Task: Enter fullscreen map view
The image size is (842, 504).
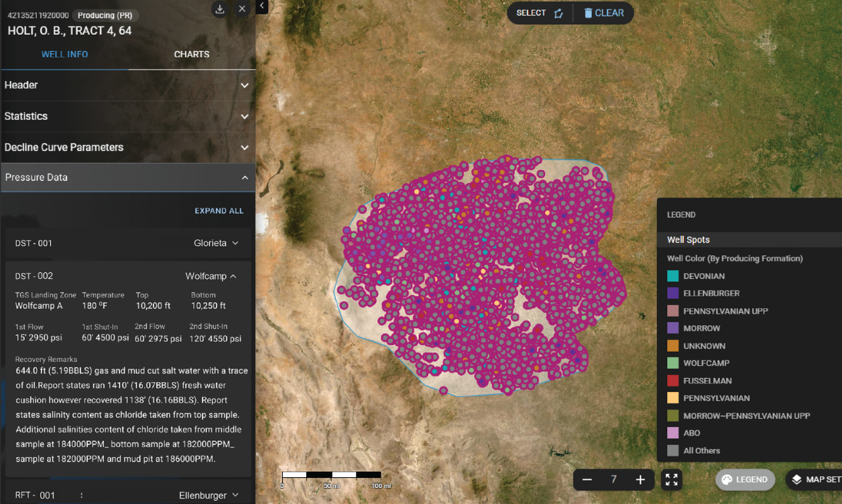Action: click(x=671, y=479)
